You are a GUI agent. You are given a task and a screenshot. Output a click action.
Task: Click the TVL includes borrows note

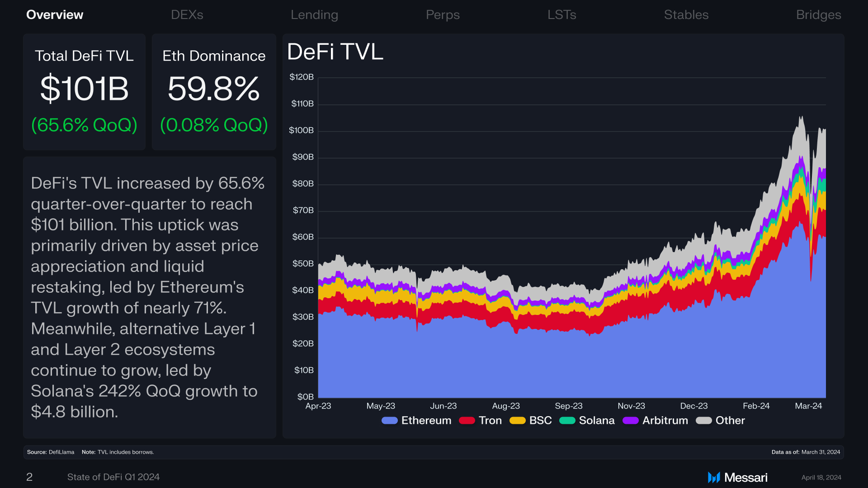tap(118, 452)
